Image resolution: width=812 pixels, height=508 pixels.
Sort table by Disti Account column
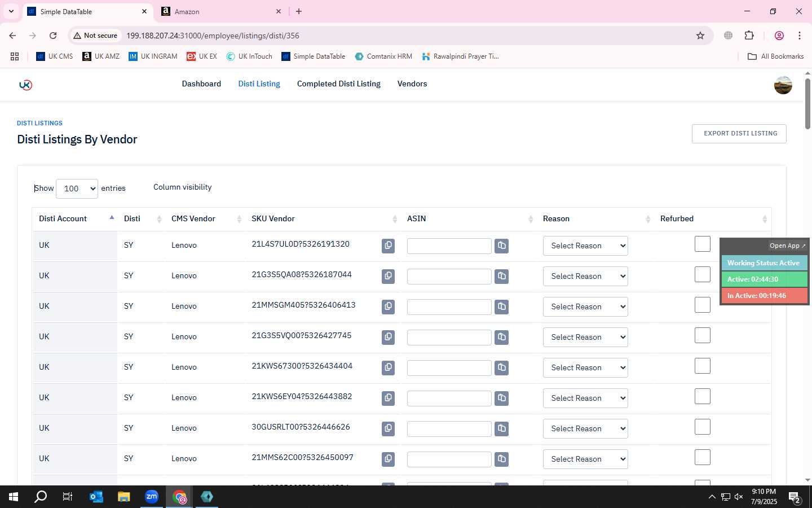(74, 219)
